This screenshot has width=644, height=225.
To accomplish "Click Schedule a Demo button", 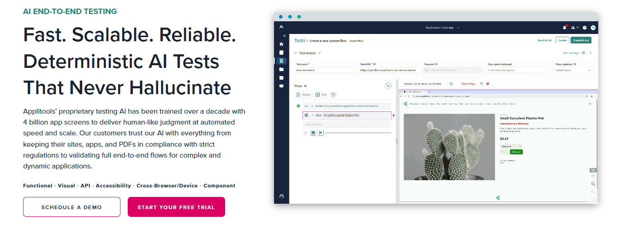I will point(72,207).
